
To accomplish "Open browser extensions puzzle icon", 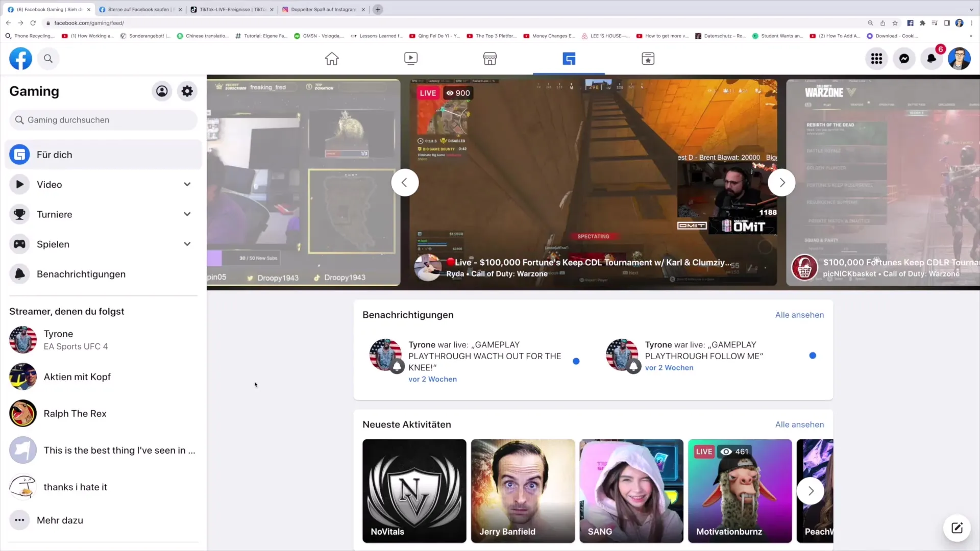I will (922, 23).
